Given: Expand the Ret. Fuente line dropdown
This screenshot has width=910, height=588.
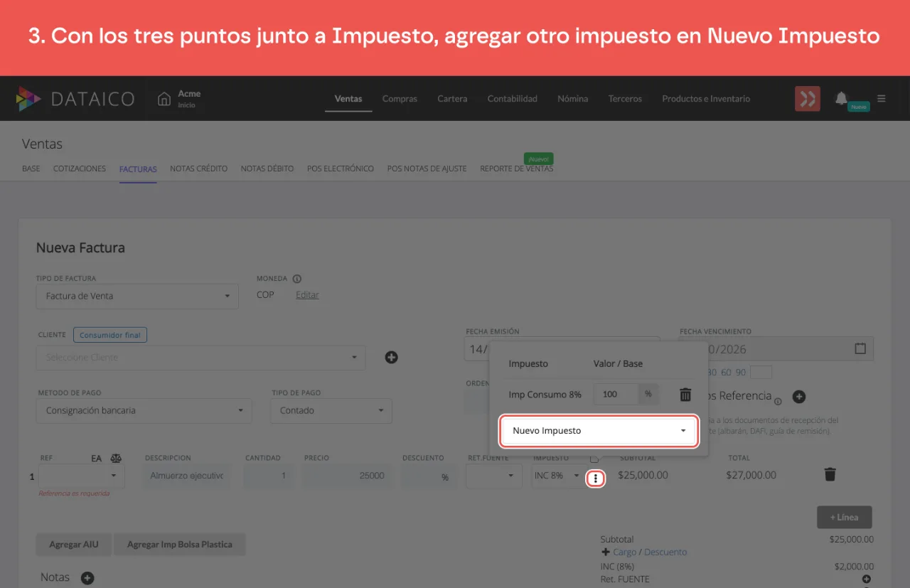Looking at the screenshot, I should (494, 476).
